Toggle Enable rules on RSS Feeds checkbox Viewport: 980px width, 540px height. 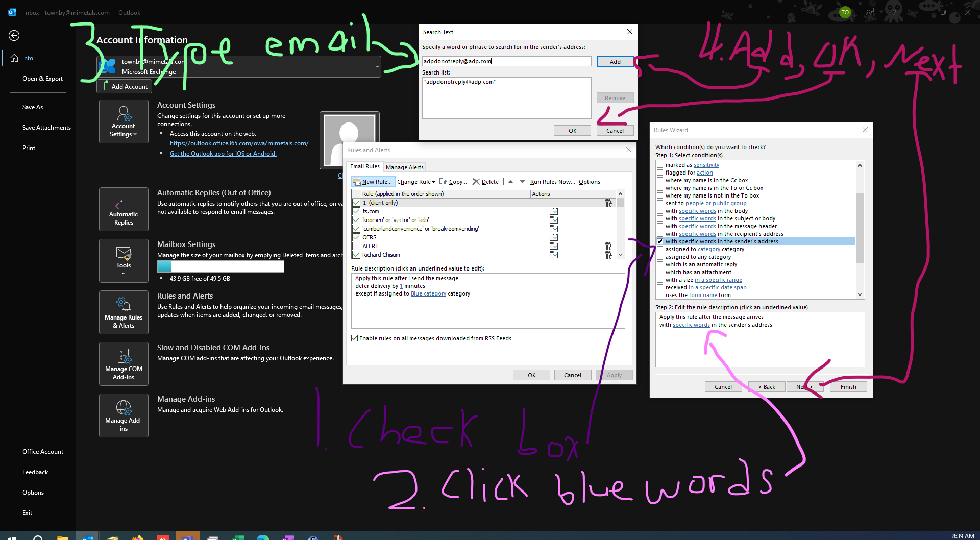(x=354, y=338)
